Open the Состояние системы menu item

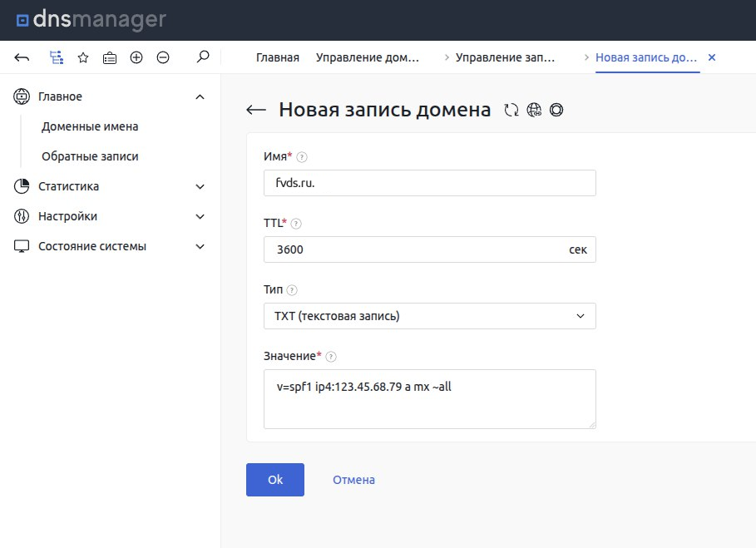click(92, 246)
